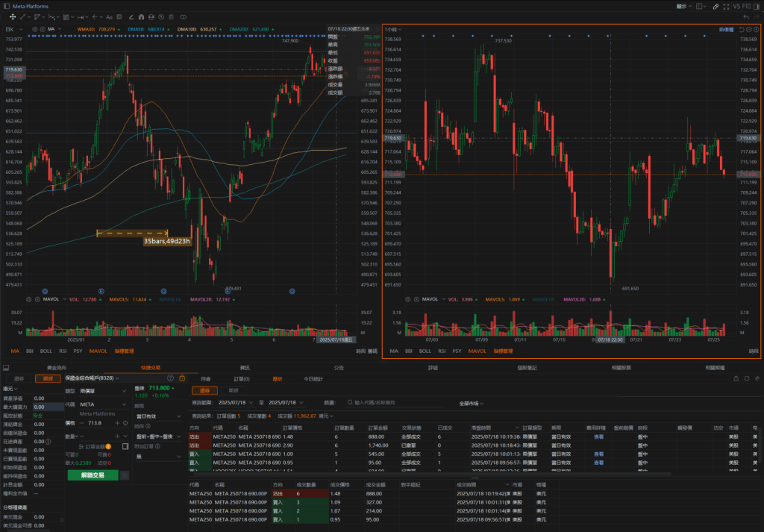The width and height of the screenshot is (764, 532).
Task: Open the 資金流向 tab
Action: pyautogui.click(x=57, y=367)
